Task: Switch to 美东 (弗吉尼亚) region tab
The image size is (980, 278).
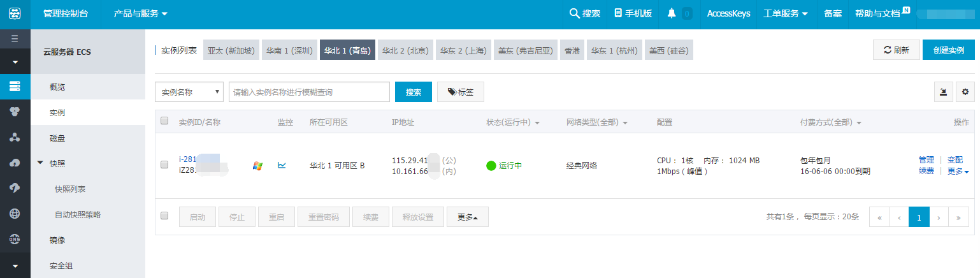Action: coord(526,50)
